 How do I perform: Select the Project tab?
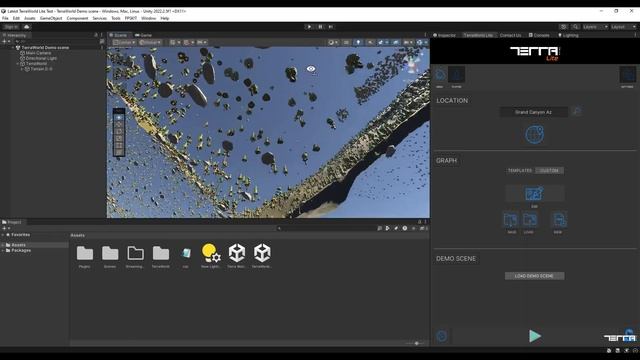pyautogui.click(x=12, y=222)
